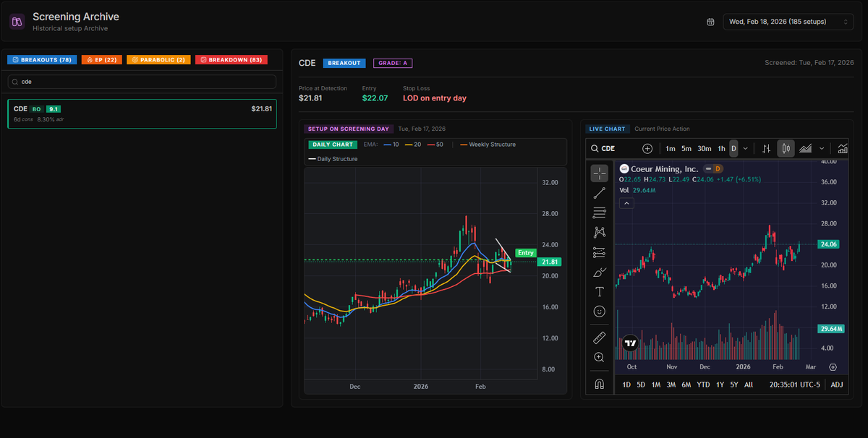Click the Weekly Structure legend entry
Screen dimensions: 868x438
[488, 145]
